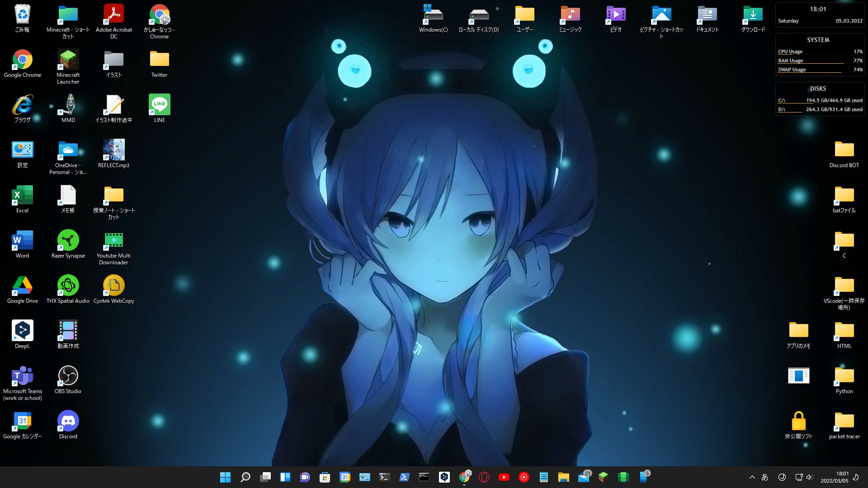
Task: Open the ユーザー folder shortcut
Action: [x=524, y=19]
